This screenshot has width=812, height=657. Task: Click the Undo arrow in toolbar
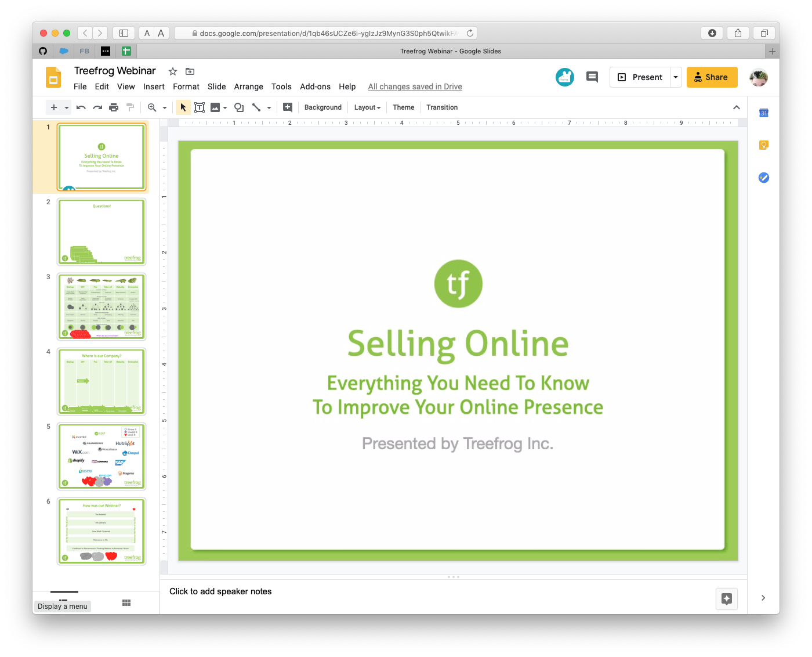point(81,107)
